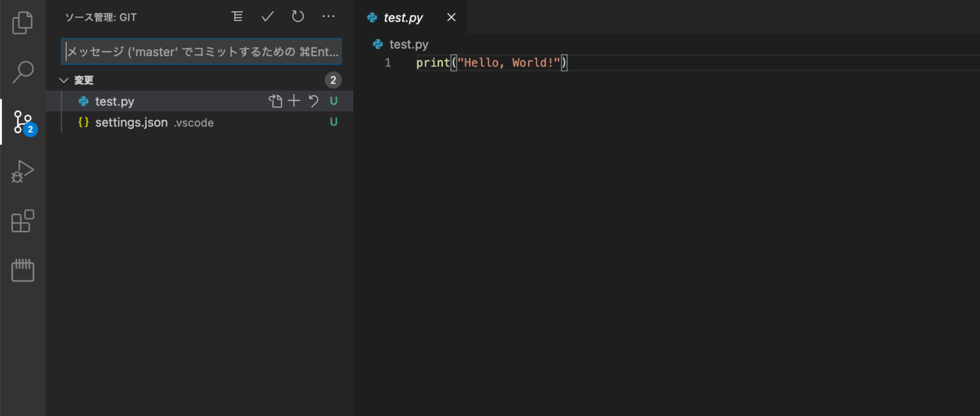
Task: Stage test.py changes with plus icon
Action: click(x=293, y=101)
